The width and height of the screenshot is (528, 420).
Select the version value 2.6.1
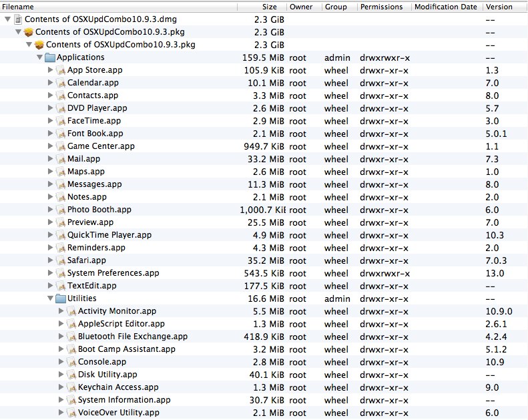pos(496,325)
